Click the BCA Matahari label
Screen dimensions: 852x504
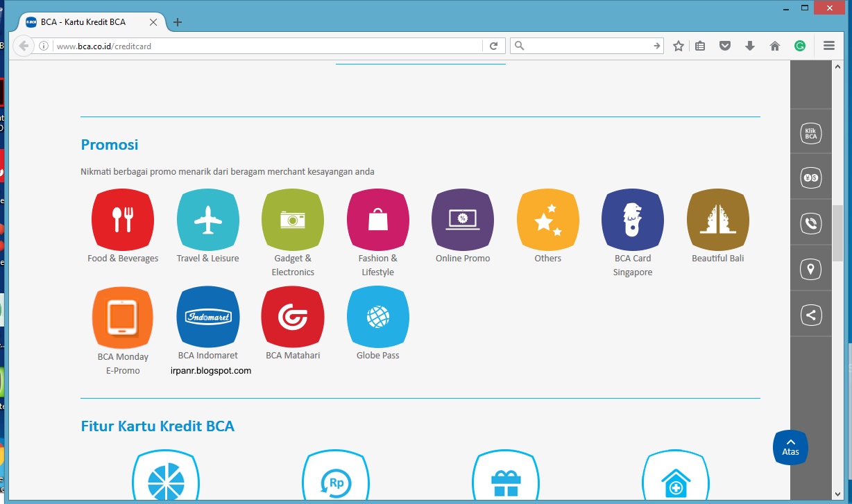[x=293, y=355]
